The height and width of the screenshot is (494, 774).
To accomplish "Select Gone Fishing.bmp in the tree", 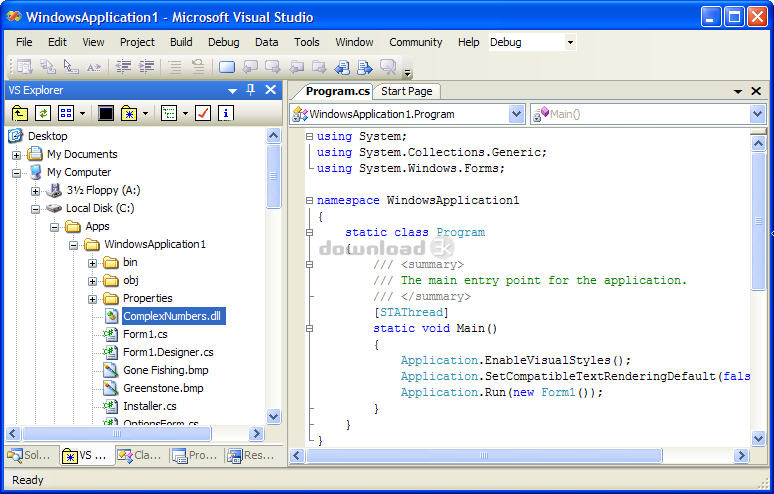I will click(x=166, y=370).
